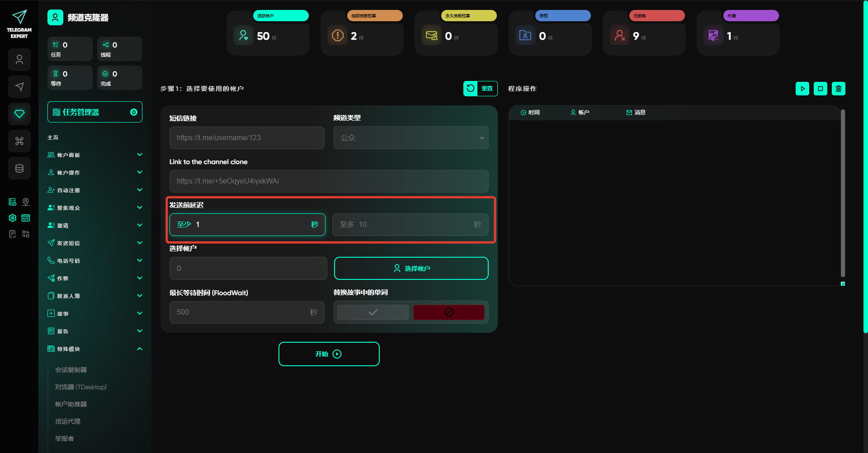This screenshot has height=453, width=868.
Task: Open the paper plane icon in left sidebar
Action: tap(19, 87)
